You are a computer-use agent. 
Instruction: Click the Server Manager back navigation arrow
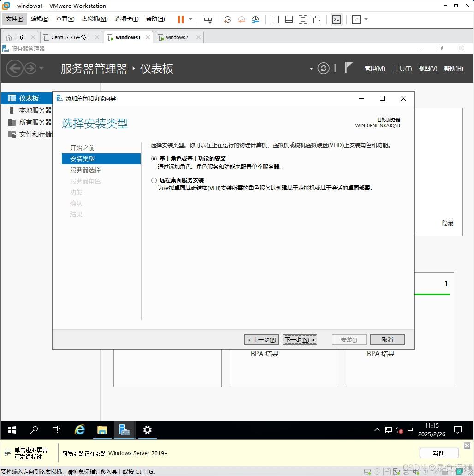pos(15,68)
